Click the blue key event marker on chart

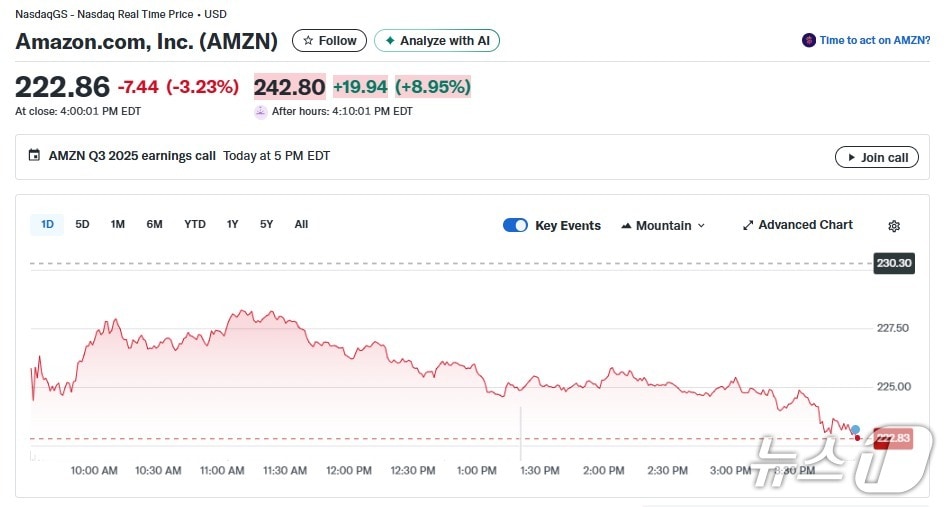coord(855,429)
